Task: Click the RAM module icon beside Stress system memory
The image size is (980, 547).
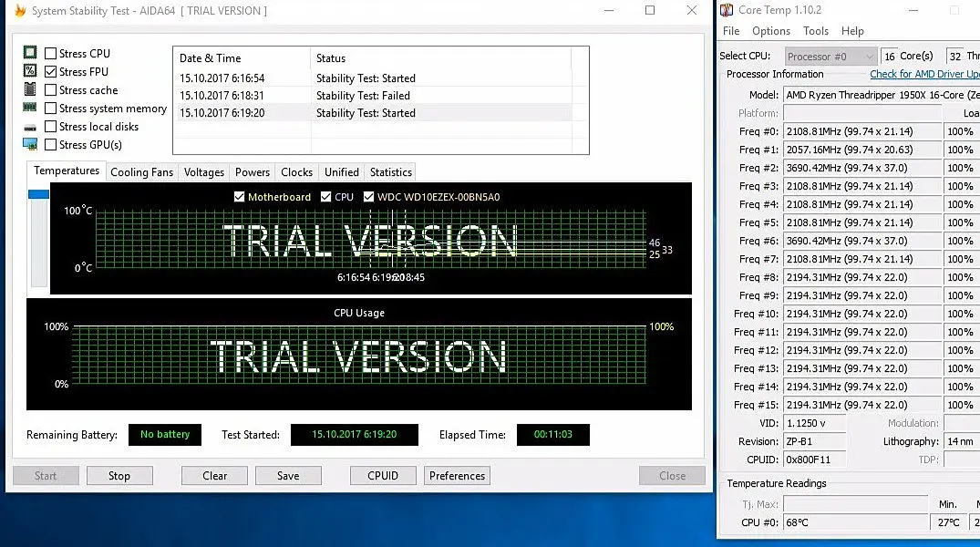Action: [x=30, y=108]
